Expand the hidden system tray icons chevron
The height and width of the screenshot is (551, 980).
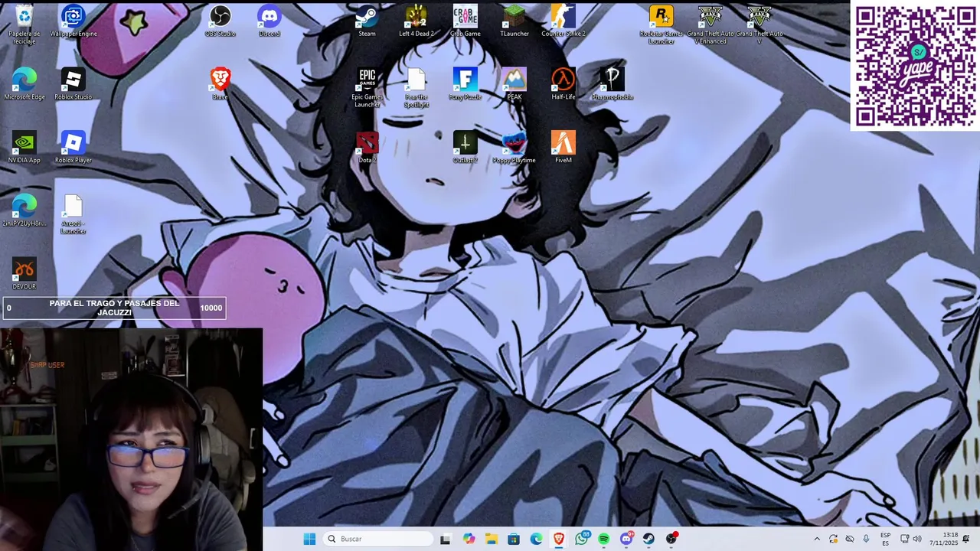(817, 539)
